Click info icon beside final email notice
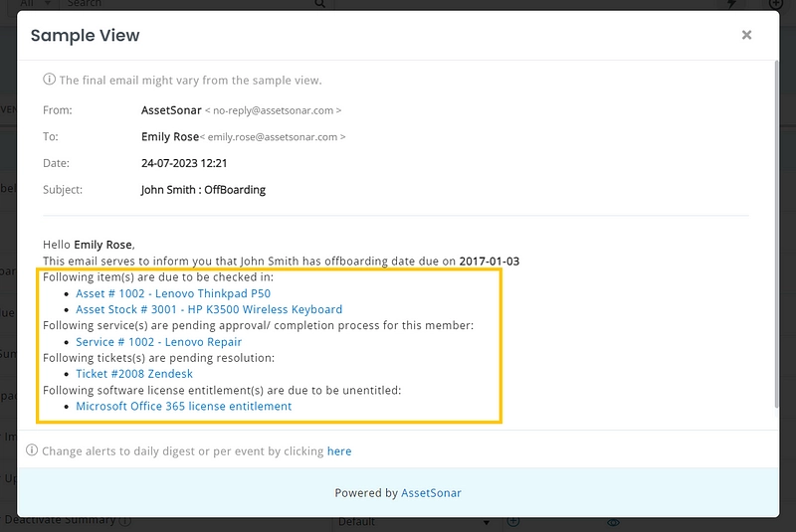Screen dimensions: 796x532 (x=49, y=80)
